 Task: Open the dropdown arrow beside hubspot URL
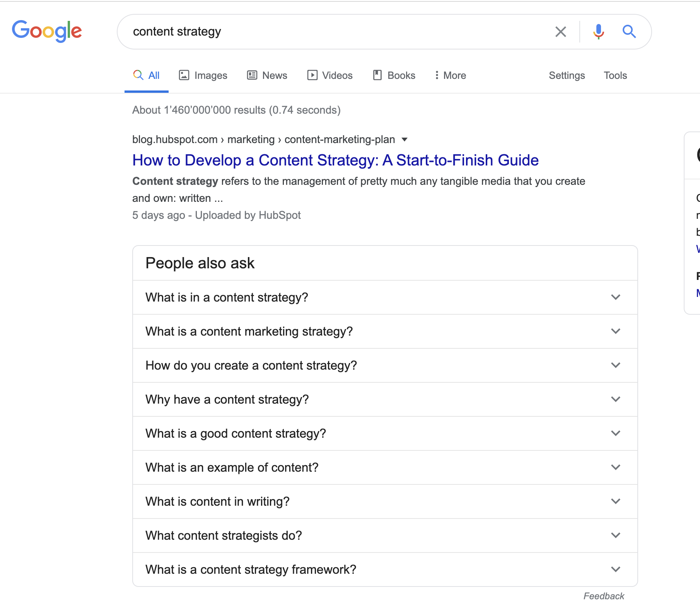[405, 140]
